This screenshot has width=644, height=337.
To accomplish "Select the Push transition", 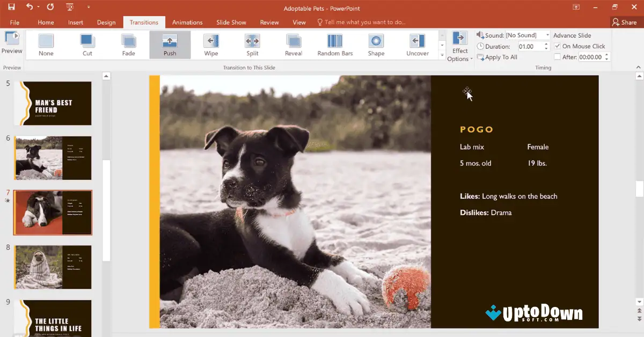I will [x=170, y=45].
